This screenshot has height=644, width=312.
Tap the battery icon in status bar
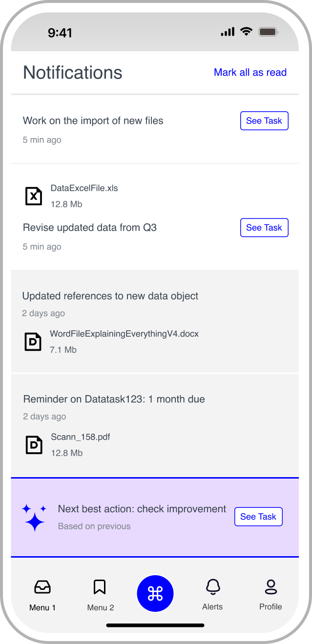[268, 32]
